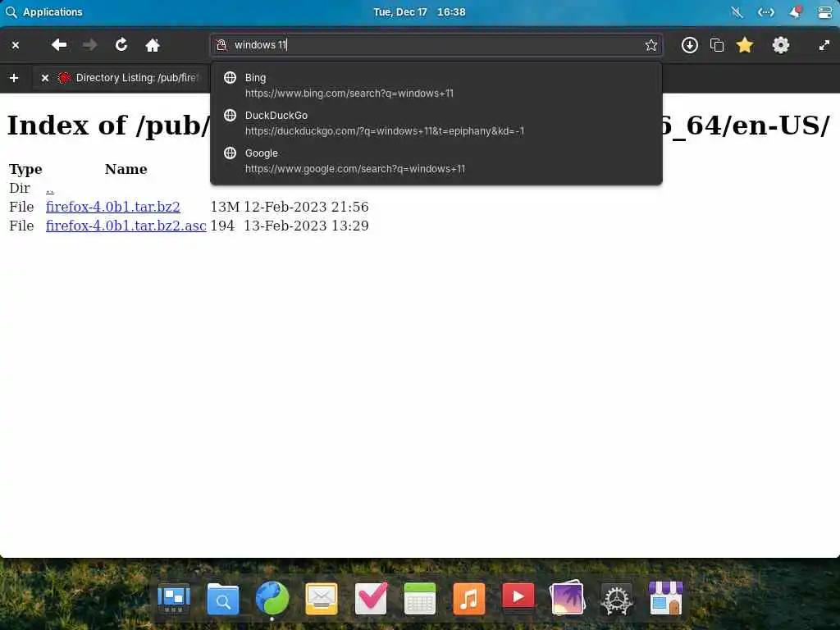Go back to the previous page
The width and height of the screenshot is (840, 630).
click(x=59, y=45)
